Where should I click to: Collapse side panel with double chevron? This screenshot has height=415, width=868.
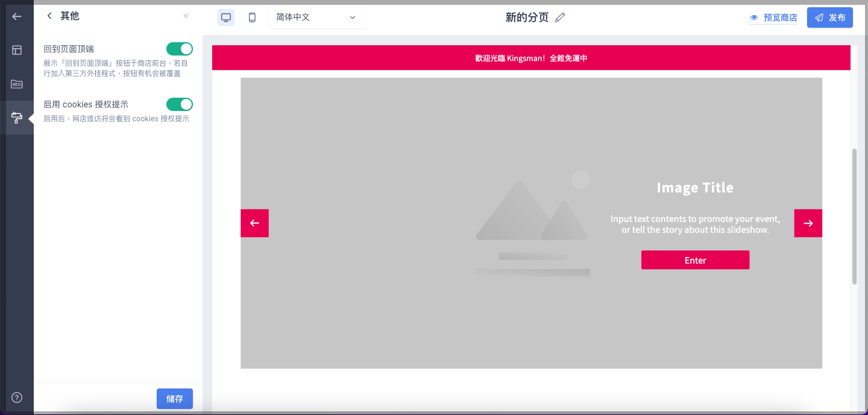(x=186, y=16)
